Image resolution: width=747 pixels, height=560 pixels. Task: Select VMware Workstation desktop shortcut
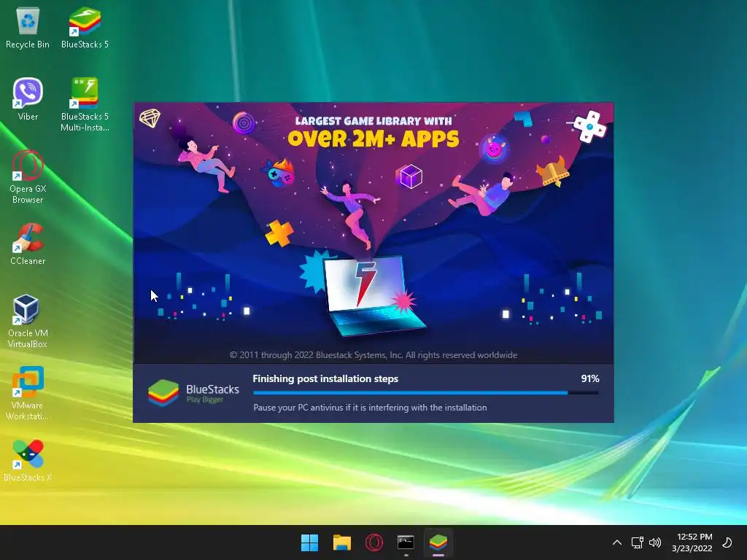click(28, 393)
